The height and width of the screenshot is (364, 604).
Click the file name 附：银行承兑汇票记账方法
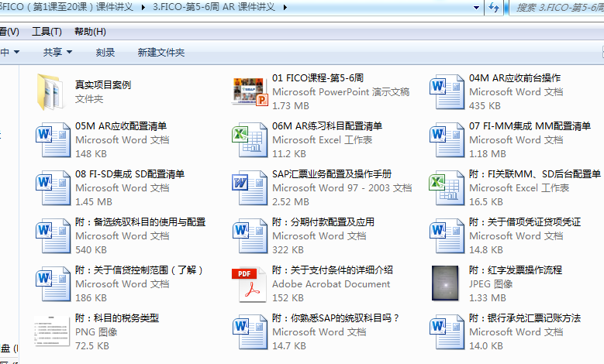525,318
